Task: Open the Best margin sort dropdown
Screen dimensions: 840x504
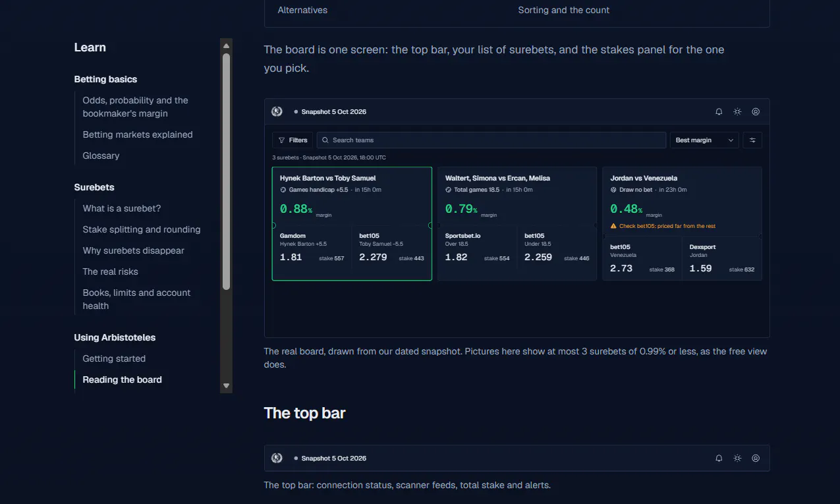Action: tap(704, 140)
